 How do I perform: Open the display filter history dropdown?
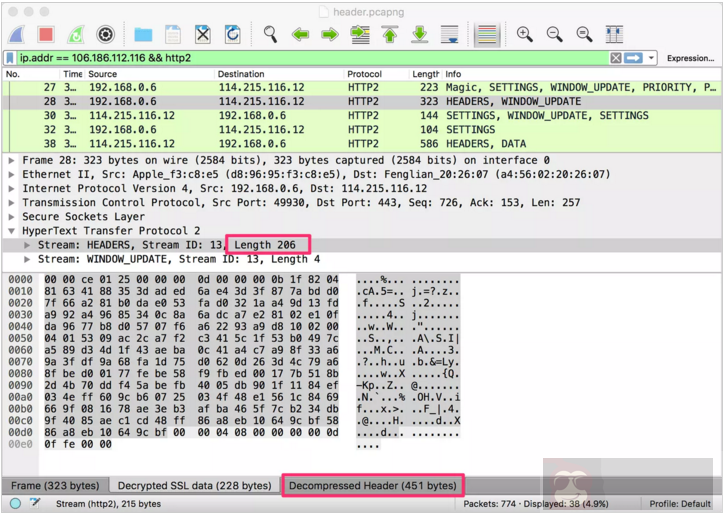[652, 58]
